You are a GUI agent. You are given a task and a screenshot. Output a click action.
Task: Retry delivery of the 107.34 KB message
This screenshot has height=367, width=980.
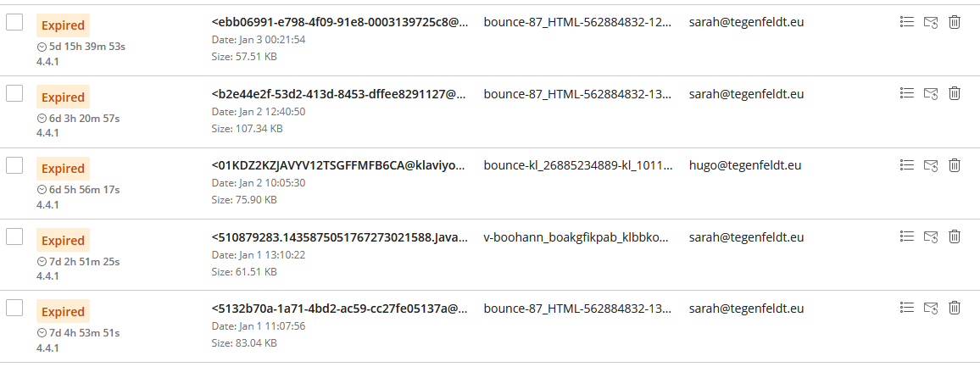tap(930, 93)
